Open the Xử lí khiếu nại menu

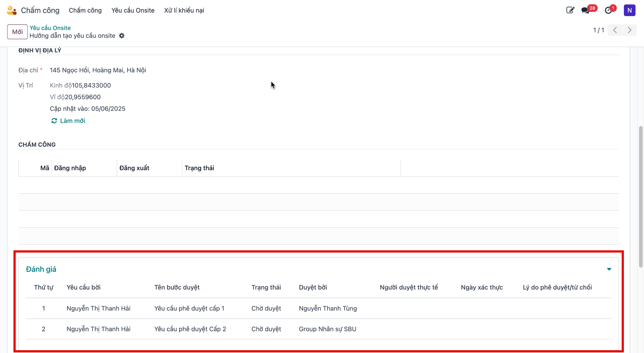pos(184,10)
